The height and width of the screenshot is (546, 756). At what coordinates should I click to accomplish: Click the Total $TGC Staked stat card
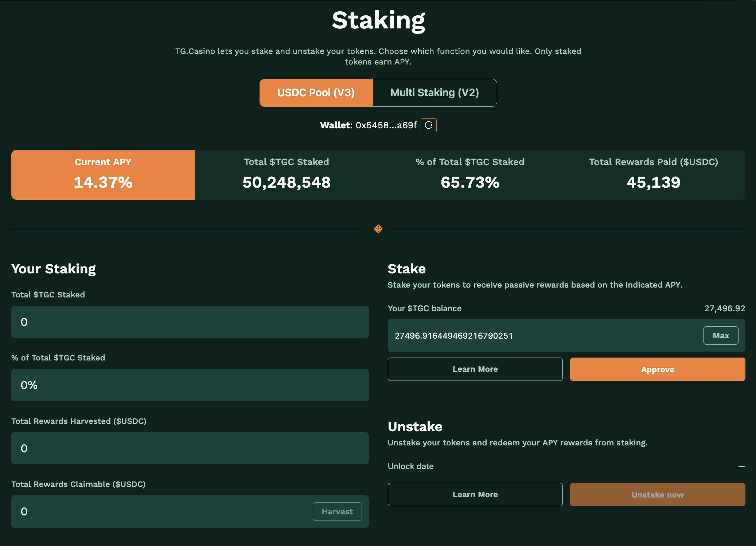click(287, 175)
